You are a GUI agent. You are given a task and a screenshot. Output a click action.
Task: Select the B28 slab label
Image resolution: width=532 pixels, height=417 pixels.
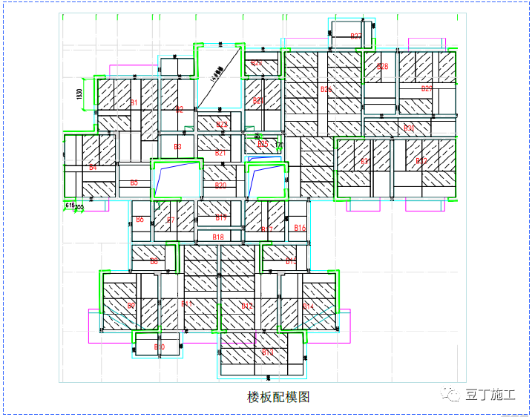click(382, 66)
